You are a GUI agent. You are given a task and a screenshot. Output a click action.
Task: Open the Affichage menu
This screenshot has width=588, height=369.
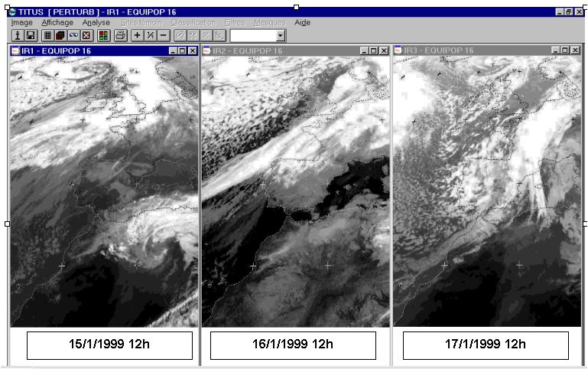(57, 23)
